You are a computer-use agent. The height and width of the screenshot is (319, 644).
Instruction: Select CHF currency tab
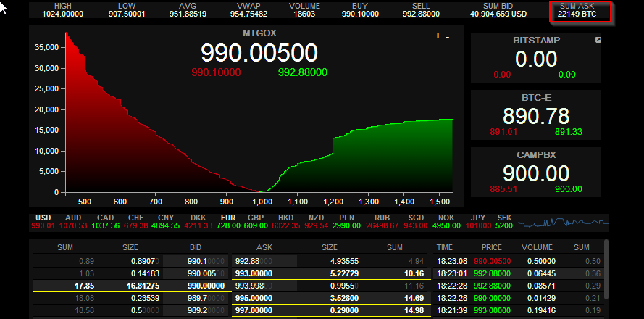click(x=135, y=222)
